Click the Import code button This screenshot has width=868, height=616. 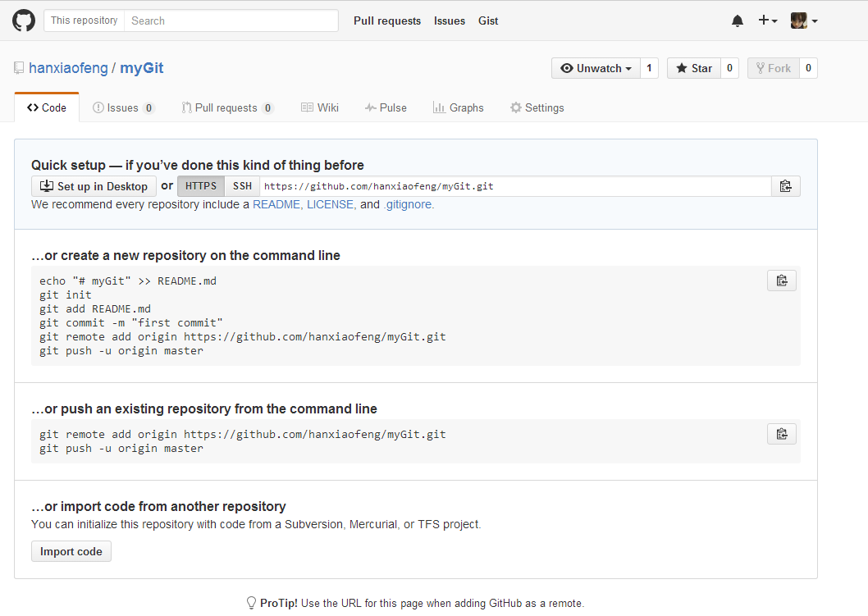pyautogui.click(x=71, y=551)
